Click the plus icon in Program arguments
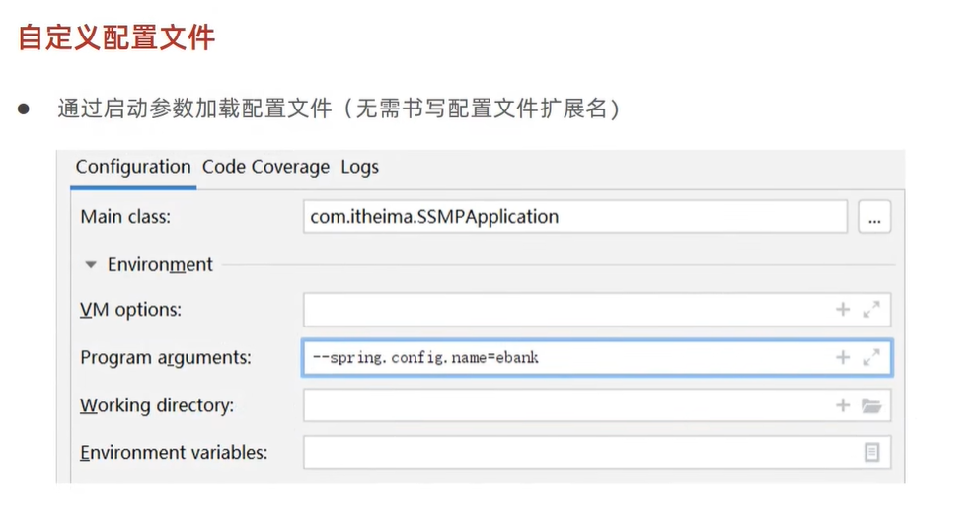Viewport: 980px width, 509px height. (843, 357)
